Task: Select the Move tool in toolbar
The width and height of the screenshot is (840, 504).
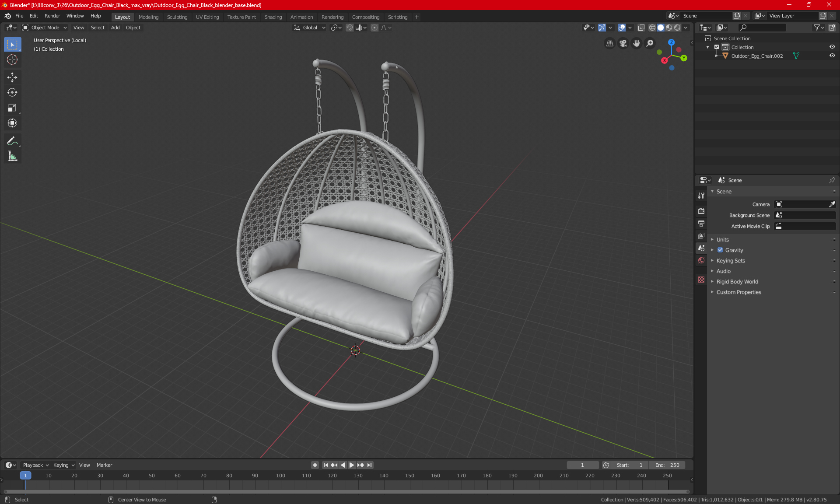Action: pyautogui.click(x=12, y=77)
